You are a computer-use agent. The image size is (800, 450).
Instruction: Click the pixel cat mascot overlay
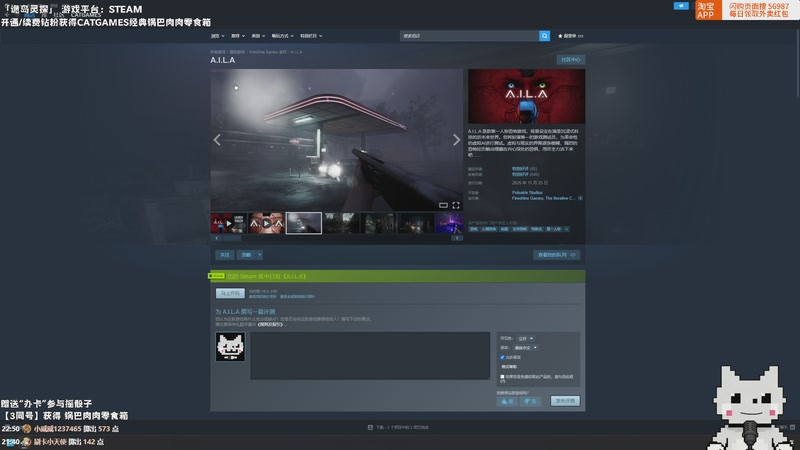click(749, 408)
